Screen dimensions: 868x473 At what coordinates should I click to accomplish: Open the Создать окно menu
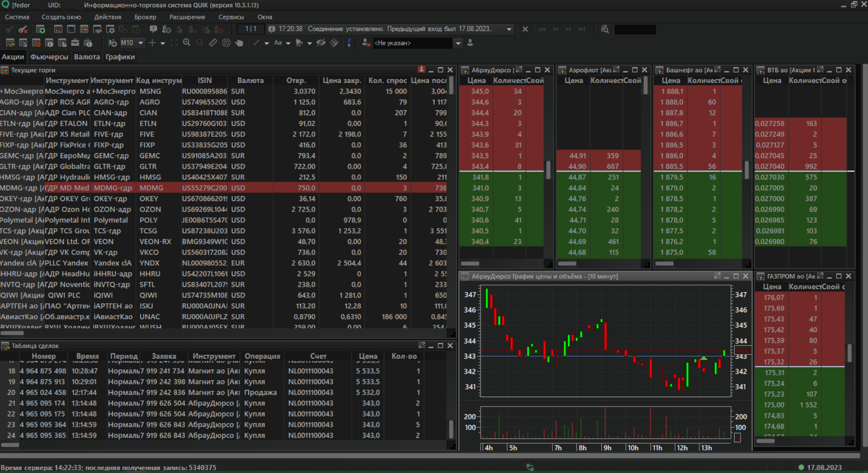[x=61, y=17]
